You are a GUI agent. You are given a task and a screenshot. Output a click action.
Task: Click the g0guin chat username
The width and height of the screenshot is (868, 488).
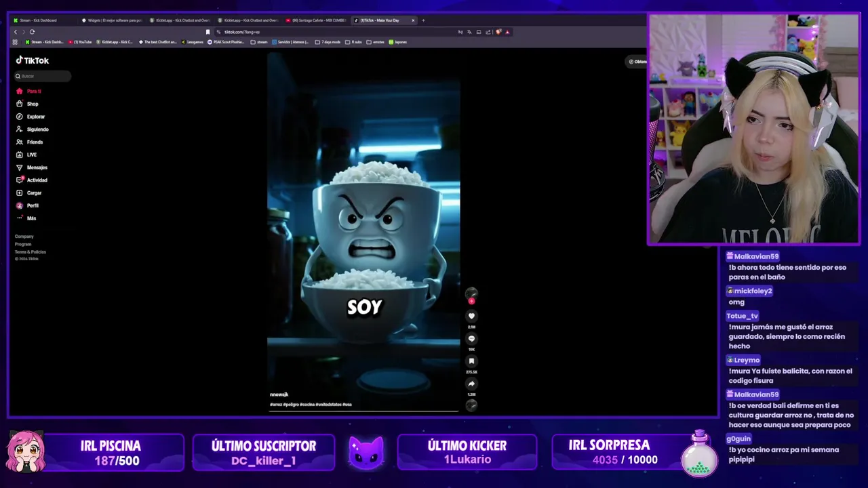(738, 439)
